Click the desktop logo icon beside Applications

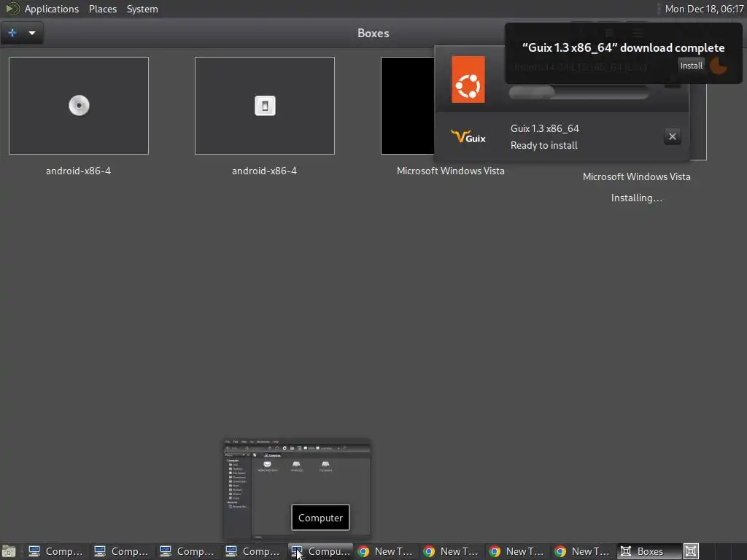(12, 9)
